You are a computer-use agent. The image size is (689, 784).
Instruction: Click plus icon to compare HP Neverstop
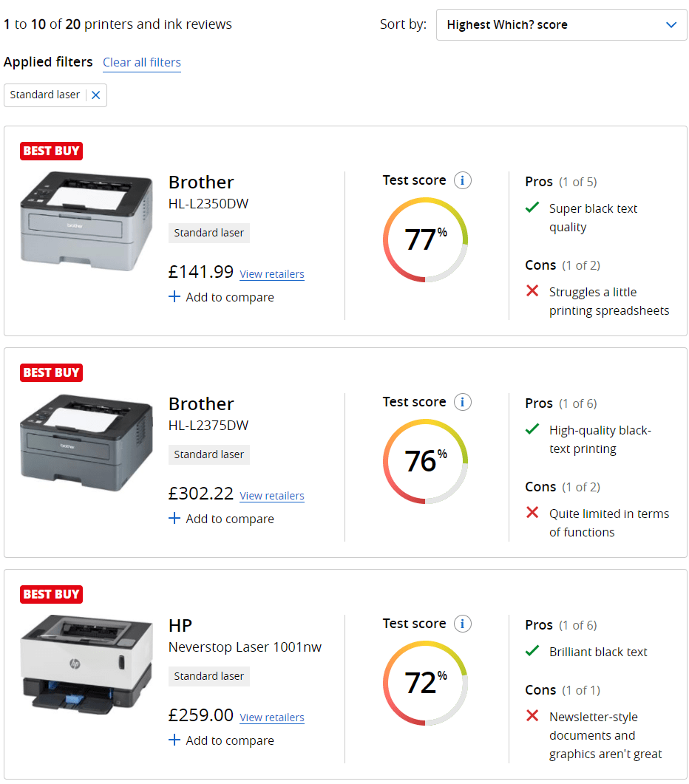[x=174, y=740]
